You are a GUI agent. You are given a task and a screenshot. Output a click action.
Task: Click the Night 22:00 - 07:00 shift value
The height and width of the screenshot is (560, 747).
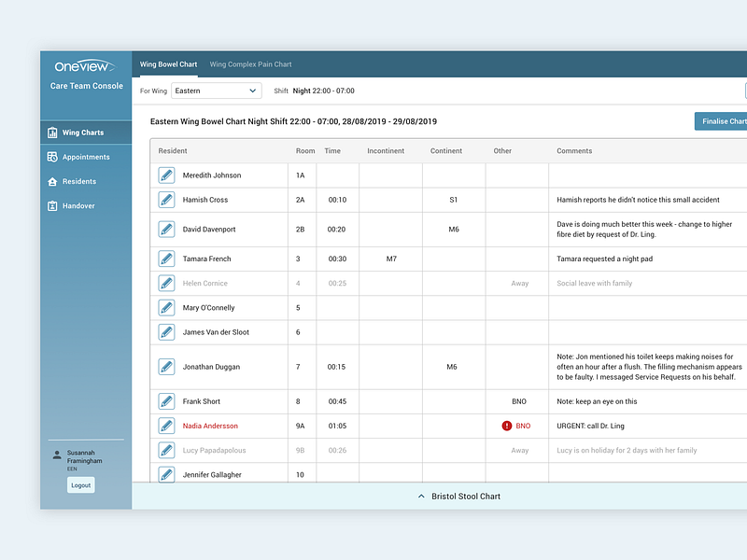pyautogui.click(x=323, y=91)
